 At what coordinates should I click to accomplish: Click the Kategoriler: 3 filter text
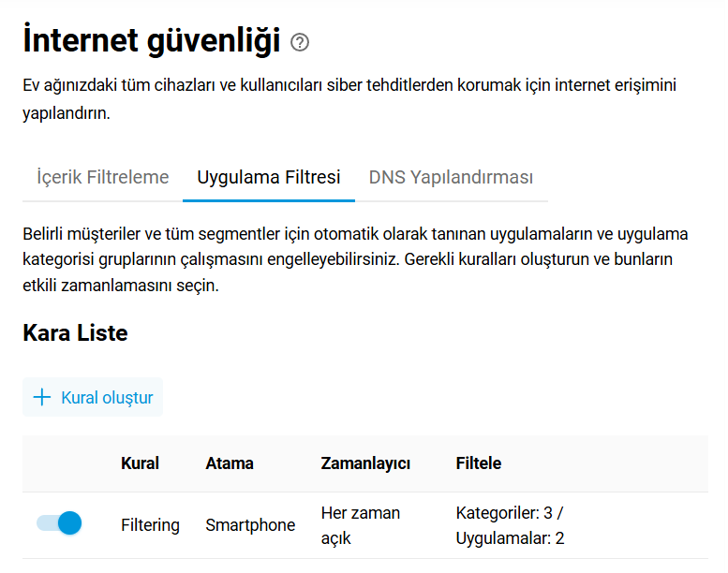pos(509,513)
